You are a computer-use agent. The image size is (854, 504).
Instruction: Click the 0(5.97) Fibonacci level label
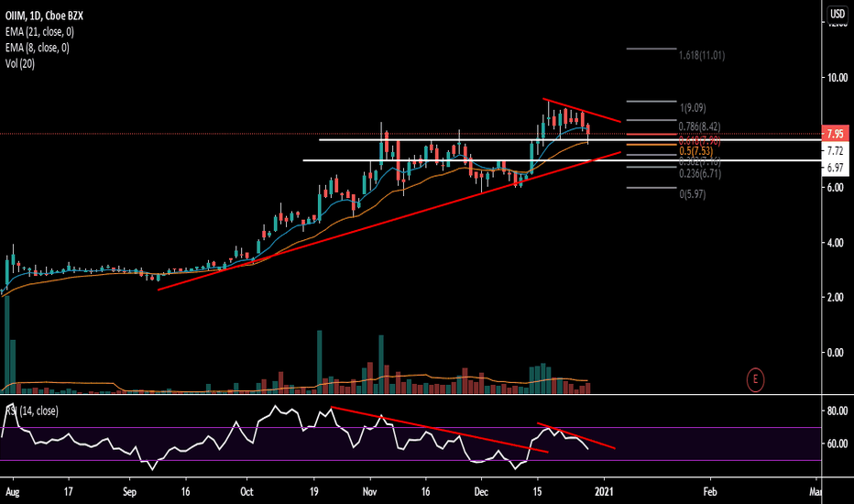click(692, 194)
